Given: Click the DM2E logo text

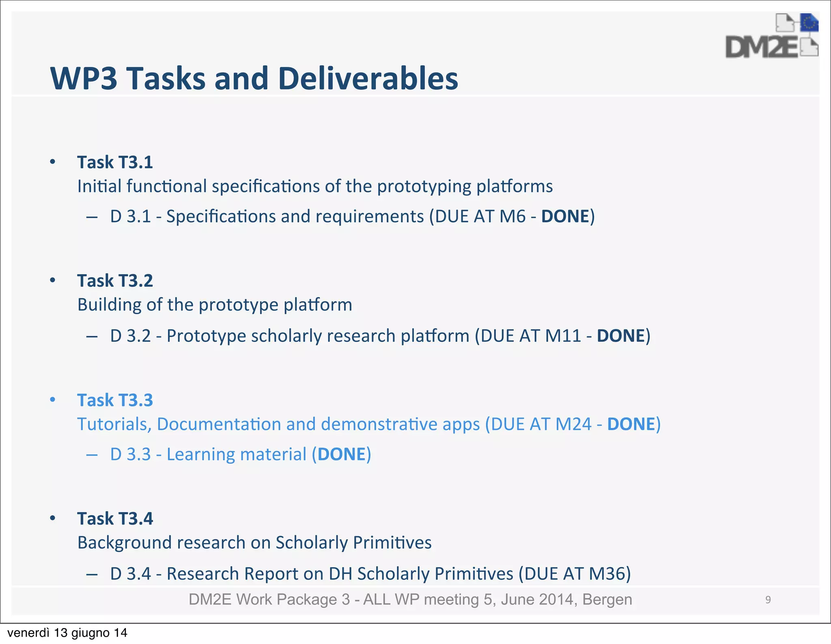Looking at the screenshot, I should (x=761, y=47).
